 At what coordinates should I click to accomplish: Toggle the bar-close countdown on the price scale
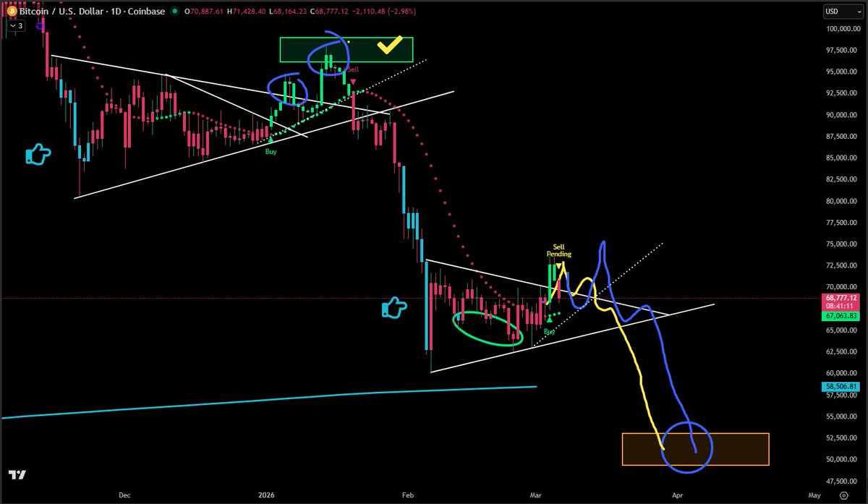click(x=841, y=305)
